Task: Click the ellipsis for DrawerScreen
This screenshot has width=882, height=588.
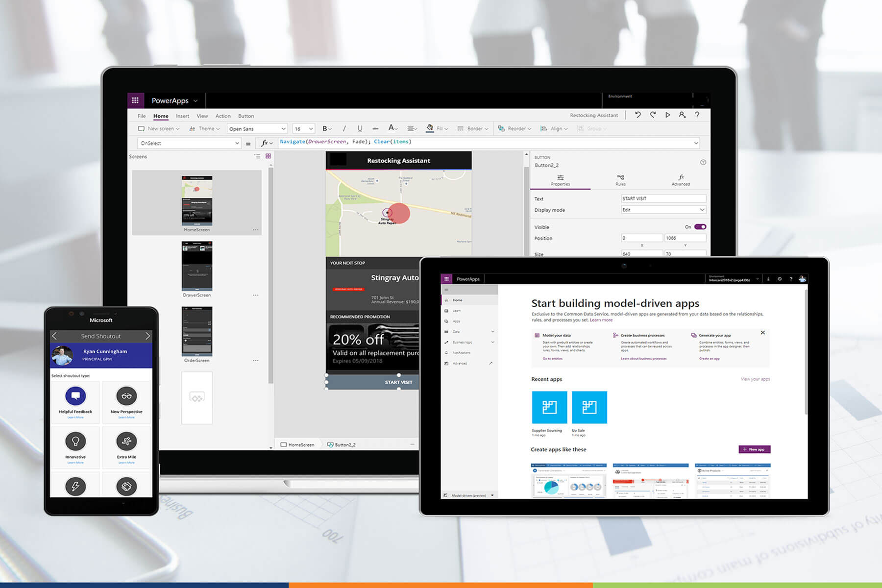Action: pos(256,295)
